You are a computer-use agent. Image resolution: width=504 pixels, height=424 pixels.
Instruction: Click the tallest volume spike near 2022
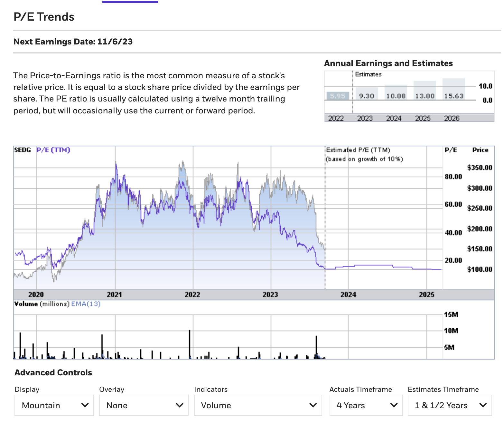point(190,344)
